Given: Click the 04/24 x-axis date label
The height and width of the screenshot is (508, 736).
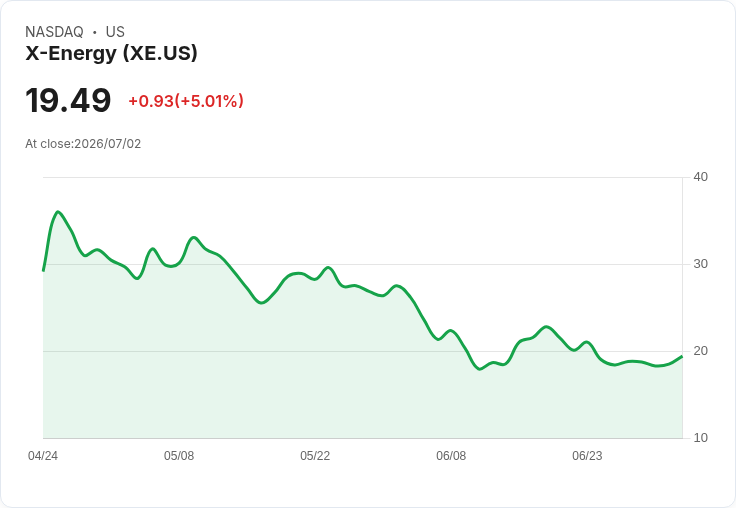Looking at the screenshot, I should click(x=43, y=456).
